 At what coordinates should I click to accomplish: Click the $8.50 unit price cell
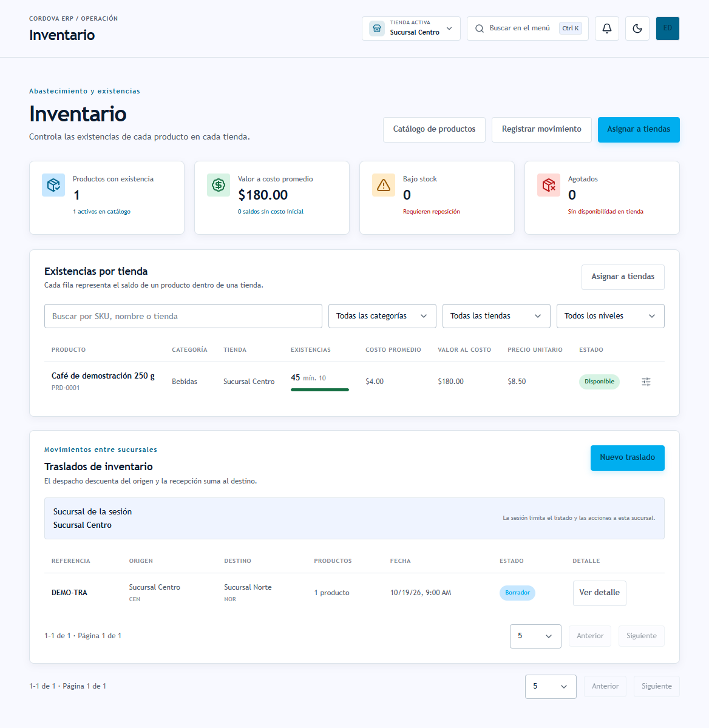[517, 382]
